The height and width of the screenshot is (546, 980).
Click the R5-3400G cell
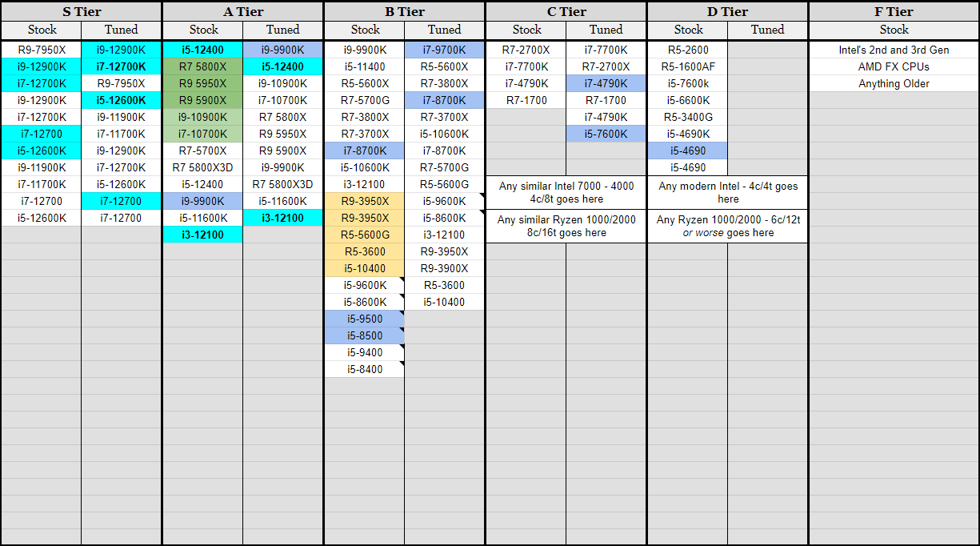point(687,117)
